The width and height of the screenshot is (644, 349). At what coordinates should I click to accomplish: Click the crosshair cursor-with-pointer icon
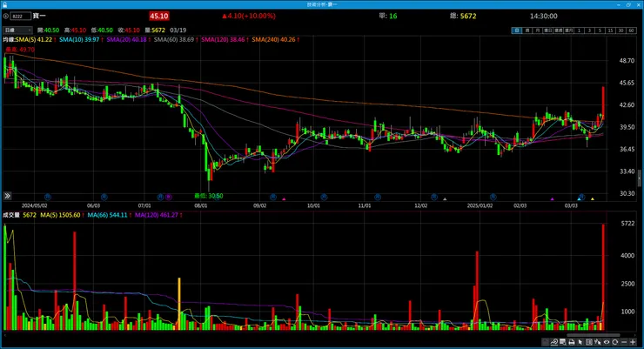pos(598,342)
